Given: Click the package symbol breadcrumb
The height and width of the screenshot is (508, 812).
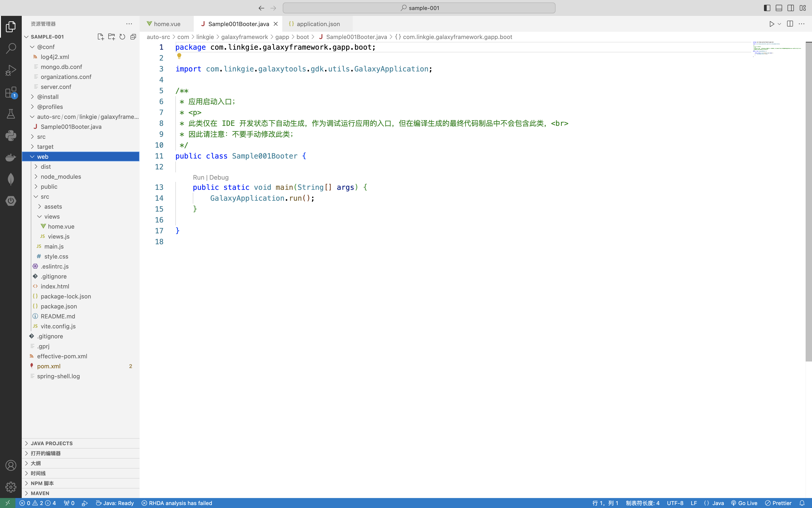Looking at the screenshot, I should point(453,37).
